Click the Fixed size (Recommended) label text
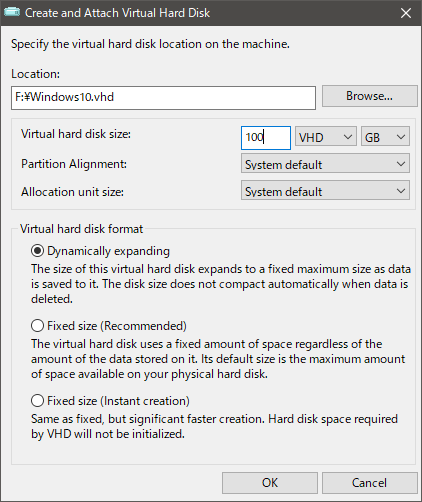 point(117,326)
